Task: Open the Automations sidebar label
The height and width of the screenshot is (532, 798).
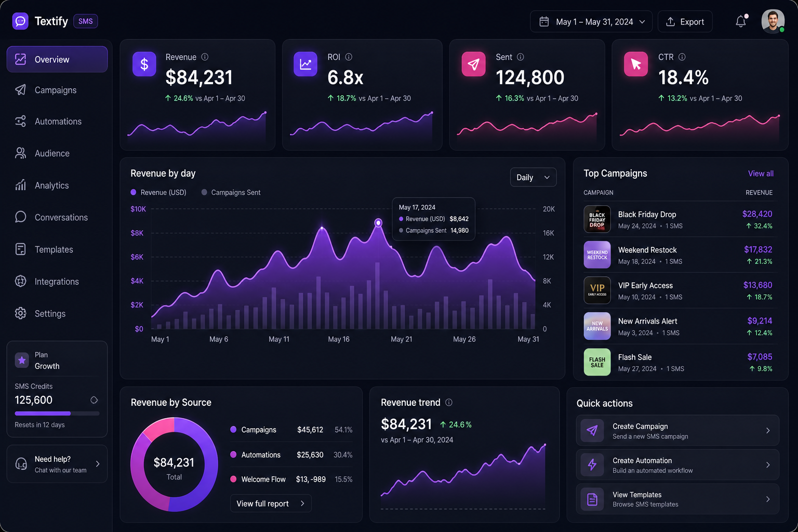Action: (x=58, y=122)
